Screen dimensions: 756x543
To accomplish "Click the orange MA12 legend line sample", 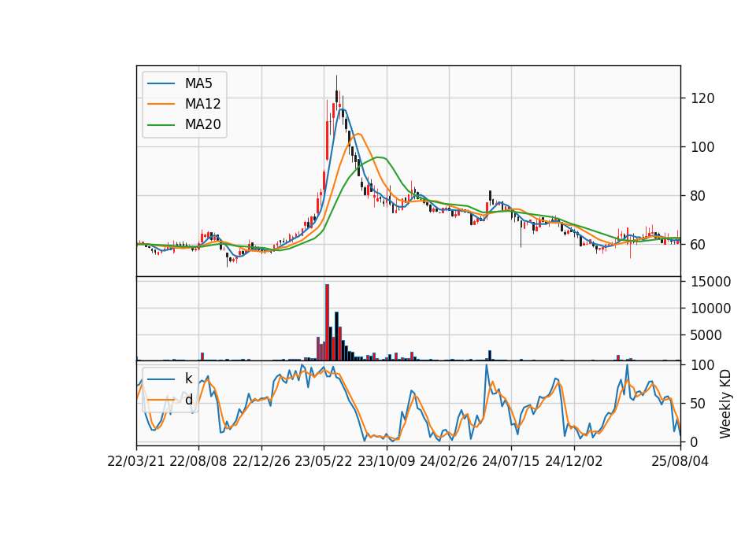I will coord(161,104).
